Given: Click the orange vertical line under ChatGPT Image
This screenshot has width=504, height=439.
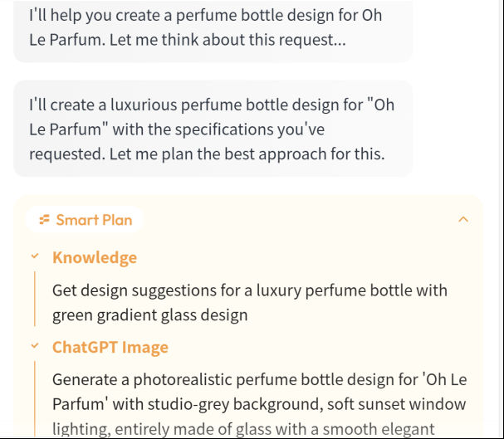Looking at the screenshot, I should pos(35,399).
